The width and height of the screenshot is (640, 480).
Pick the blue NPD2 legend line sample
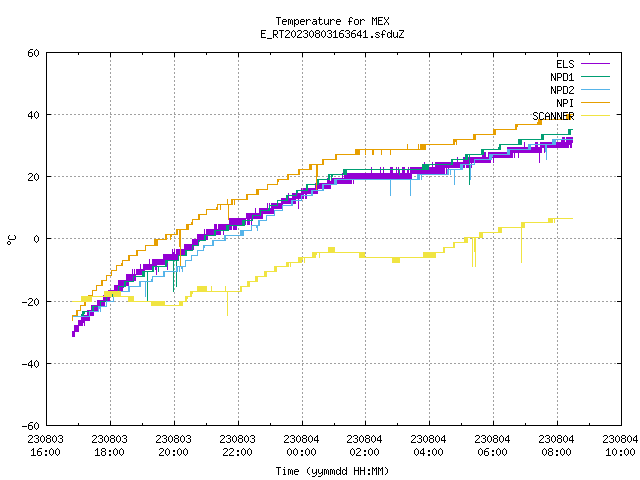(x=595, y=89)
